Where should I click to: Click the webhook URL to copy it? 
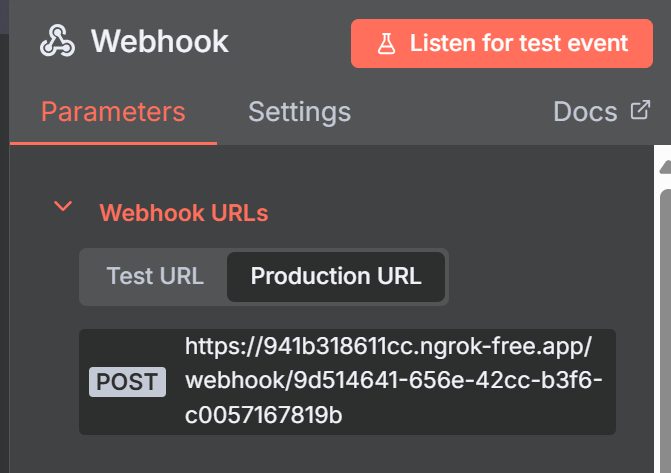tap(390, 382)
